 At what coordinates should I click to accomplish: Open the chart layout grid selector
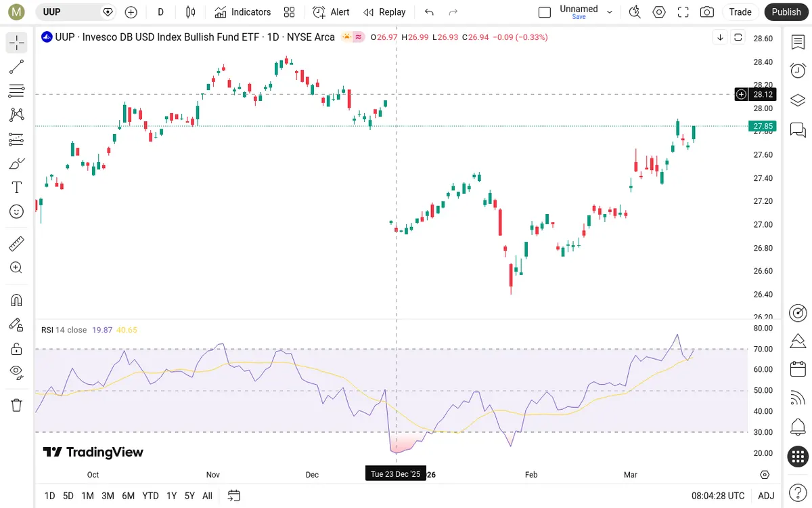tap(290, 12)
